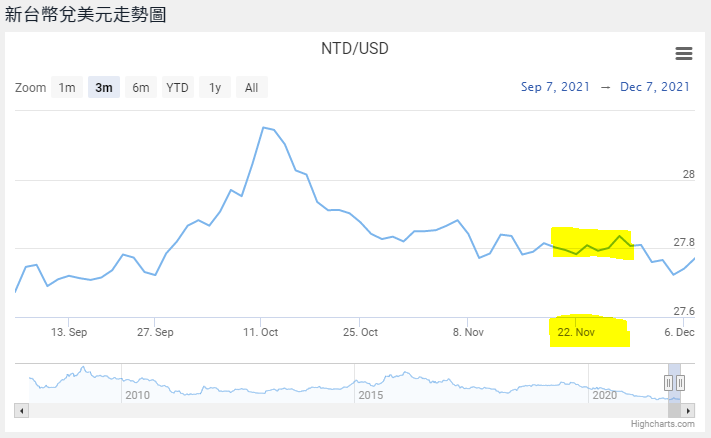This screenshot has height=438, width=711.
Task: Click the navigator area at 2010
Action: (137, 384)
